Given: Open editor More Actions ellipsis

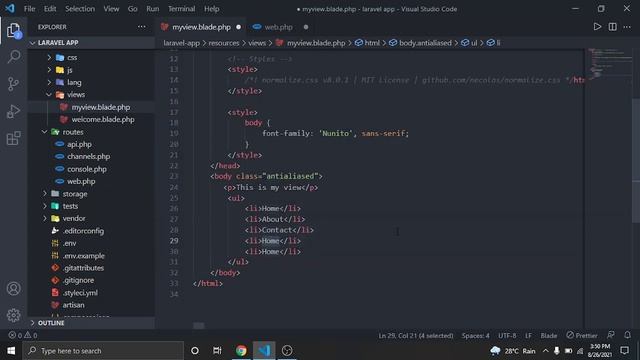Looking at the screenshot, I should click(627, 27).
